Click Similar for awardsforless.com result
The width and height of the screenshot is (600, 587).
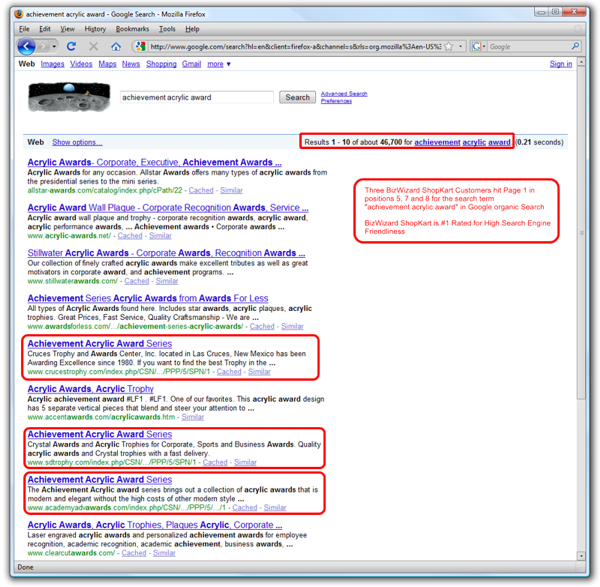292,326
